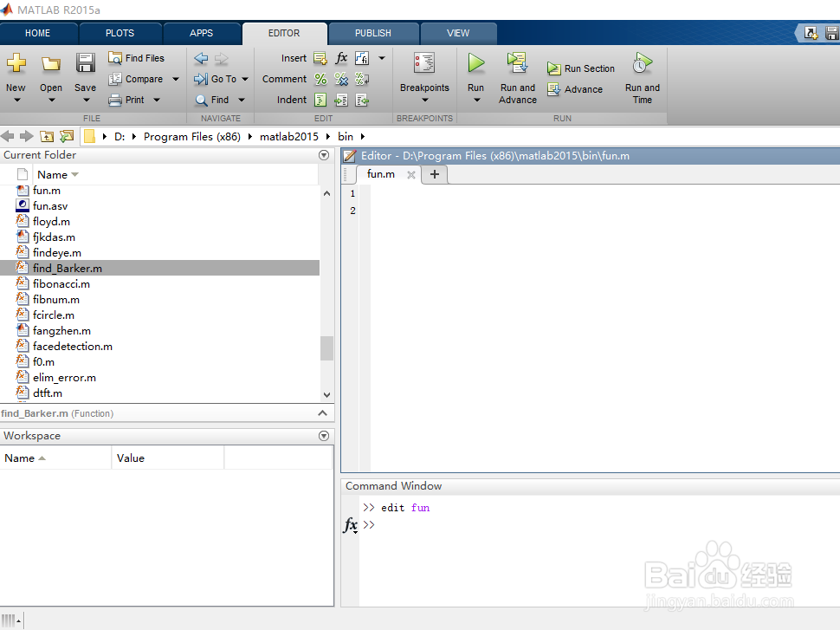Image resolution: width=840 pixels, height=630 pixels.
Task: Click the Wrap comments icon
Action: pos(362,79)
